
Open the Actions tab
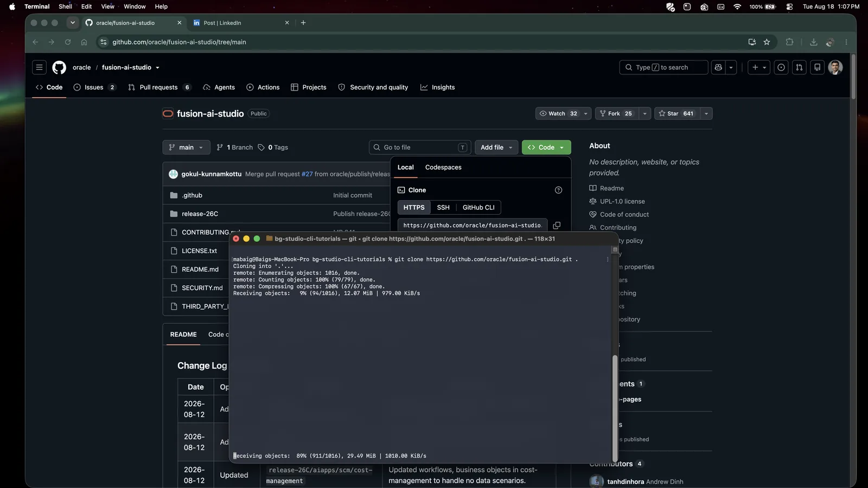pyautogui.click(x=263, y=87)
